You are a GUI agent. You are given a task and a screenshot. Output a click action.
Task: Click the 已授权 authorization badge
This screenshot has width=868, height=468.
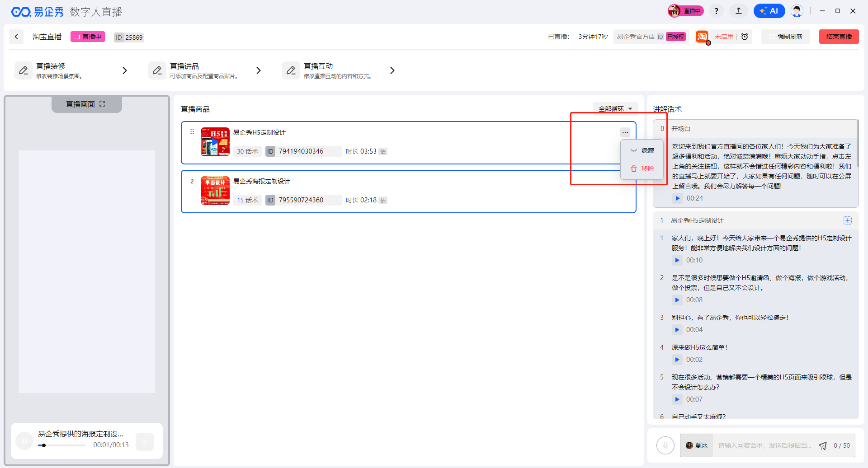(x=676, y=37)
